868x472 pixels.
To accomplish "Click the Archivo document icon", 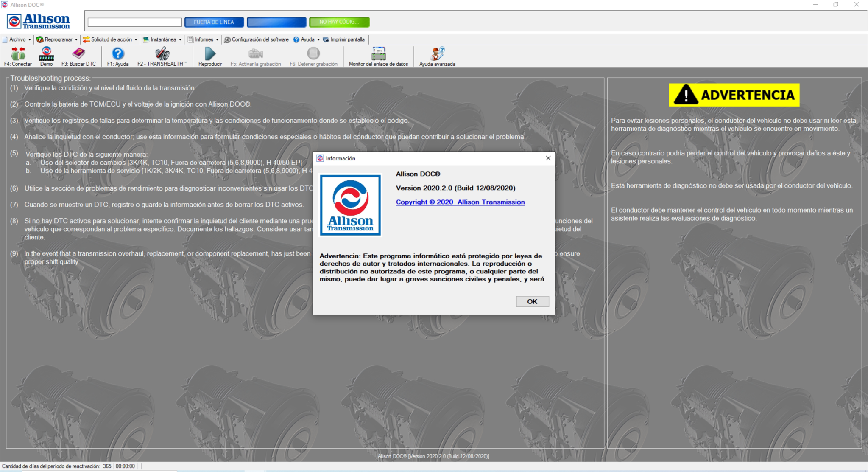I will tap(5, 39).
